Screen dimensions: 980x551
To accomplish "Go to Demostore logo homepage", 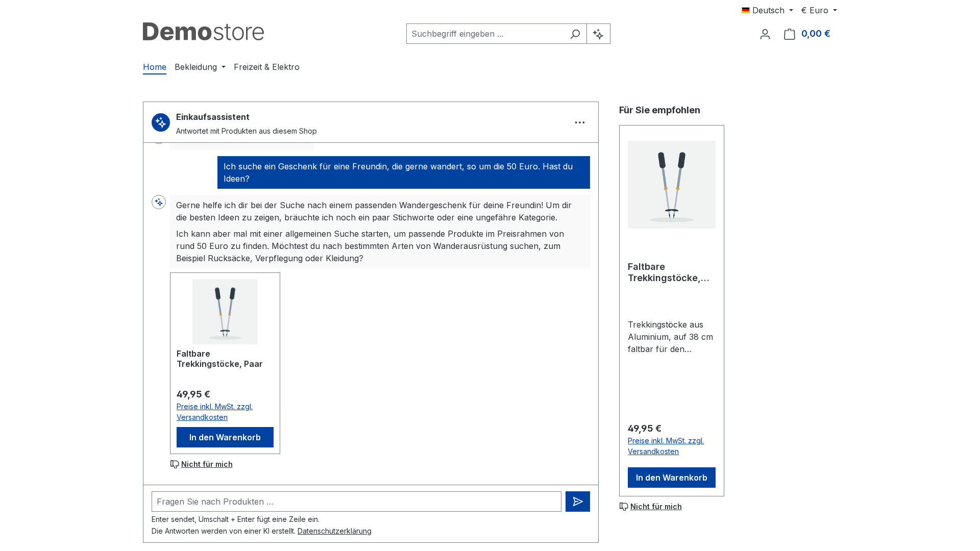I will coord(203,32).
